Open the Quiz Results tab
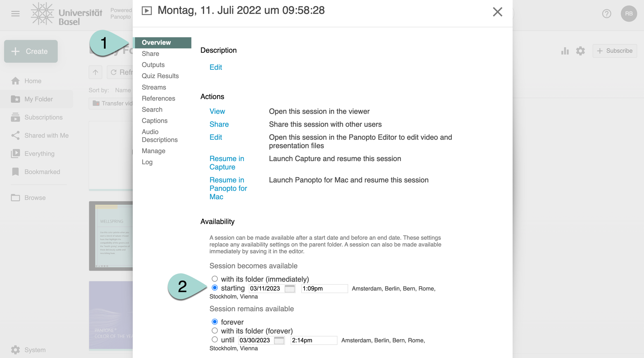This screenshot has height=358, width=644. pos(160,76)
